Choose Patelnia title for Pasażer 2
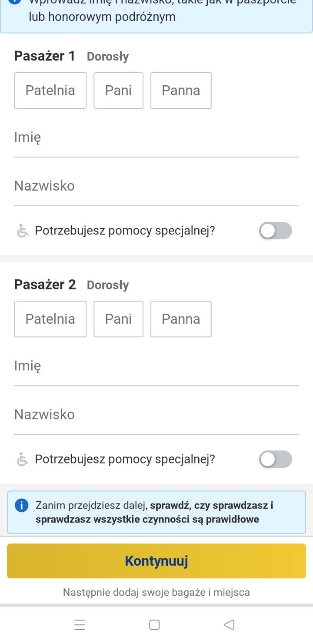 [50, 319]
